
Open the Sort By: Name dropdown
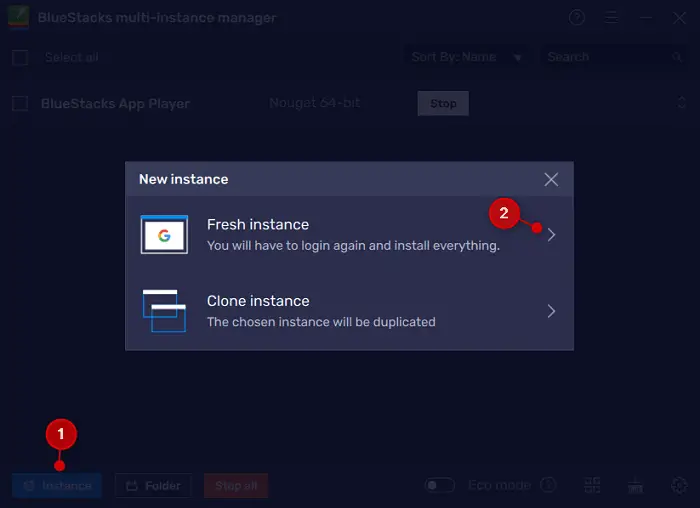pos(467,58)
